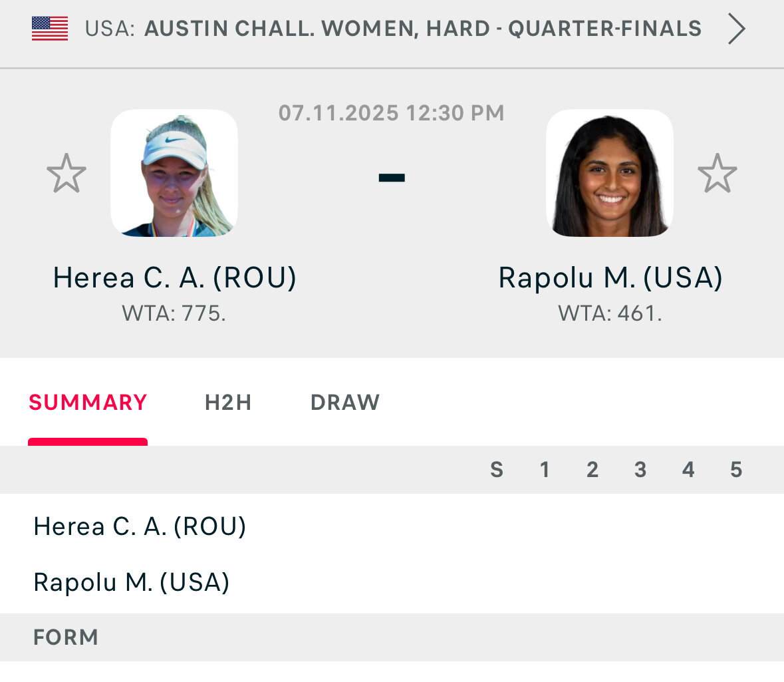784x682 pixels.
Task: Open Austin Chall. Women tournament title
Action: tap(423, 29)
